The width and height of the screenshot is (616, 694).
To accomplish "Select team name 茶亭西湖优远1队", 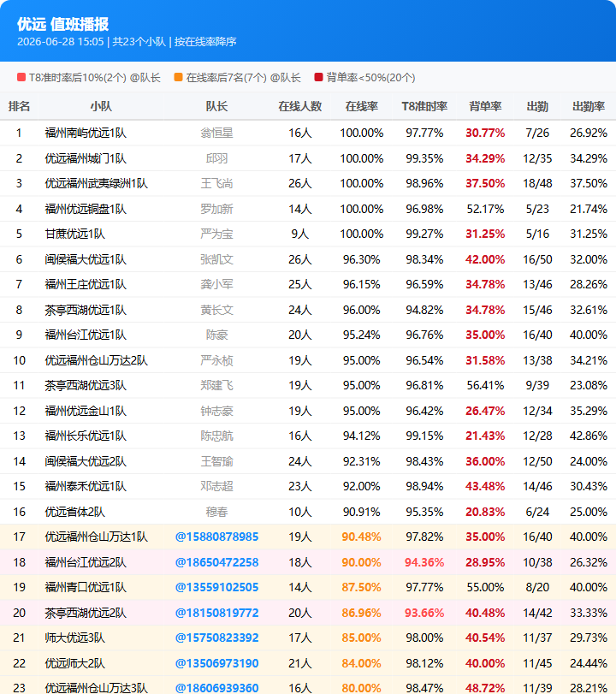I will pos(86,310).
